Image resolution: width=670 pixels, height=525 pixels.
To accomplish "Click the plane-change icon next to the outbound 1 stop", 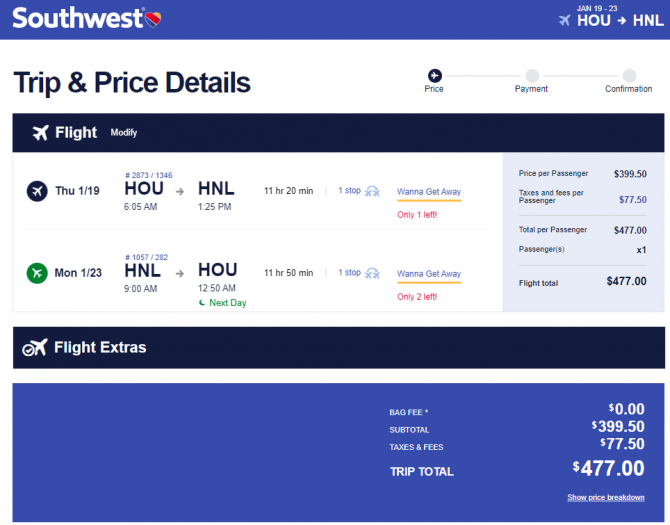I will (x=372, y=191).
